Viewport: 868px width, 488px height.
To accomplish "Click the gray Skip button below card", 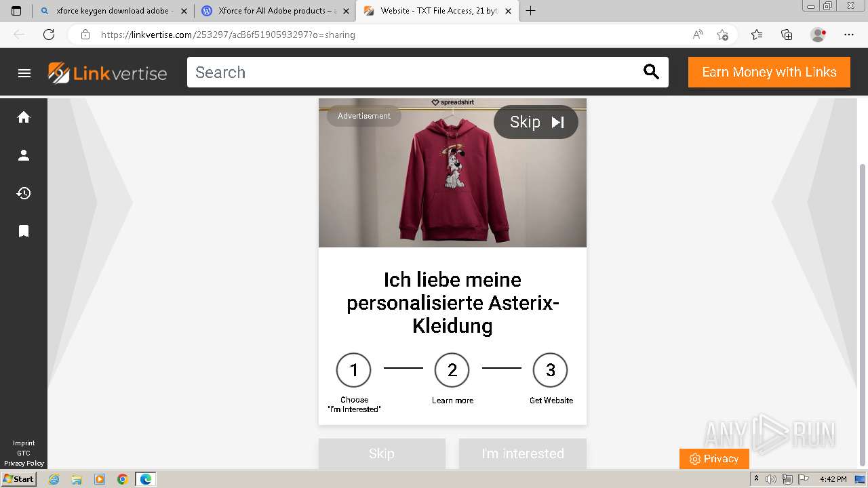I will point(382,453).
